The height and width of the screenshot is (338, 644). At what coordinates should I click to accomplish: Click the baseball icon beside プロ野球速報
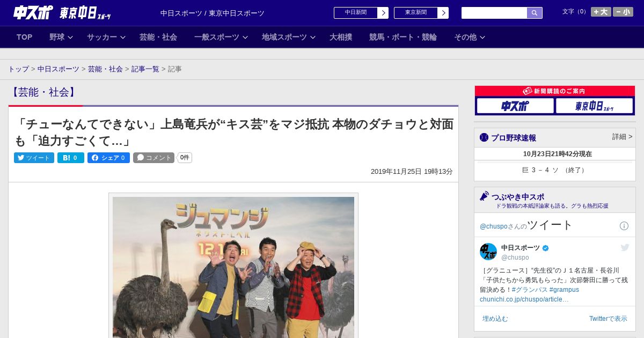click(x=484, y=138)
